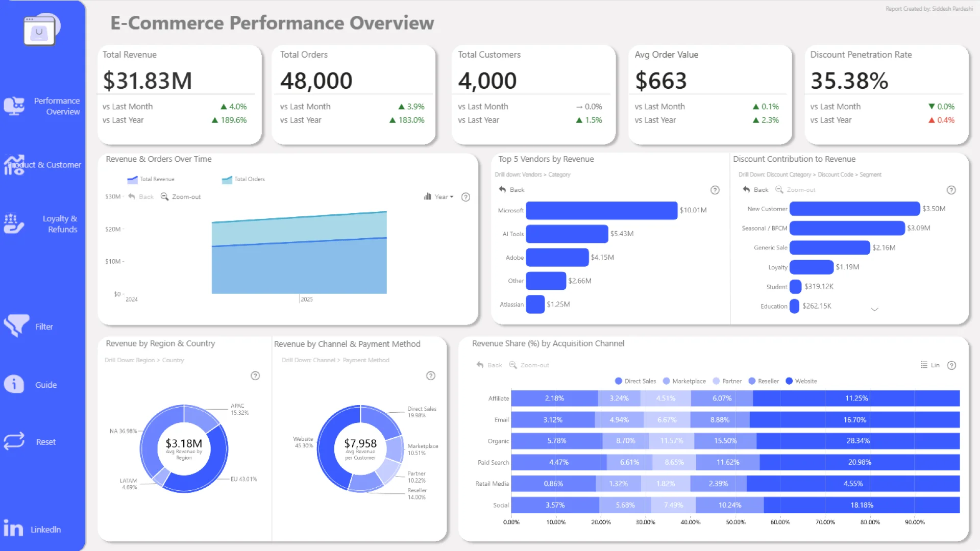
Task: Open the LinkedIn icon link
Action: pos(13,529)
